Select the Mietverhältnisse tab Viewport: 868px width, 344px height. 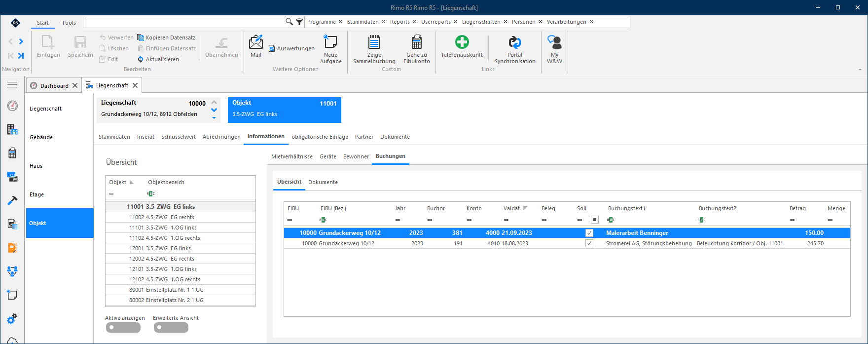(x=292, y=156)
